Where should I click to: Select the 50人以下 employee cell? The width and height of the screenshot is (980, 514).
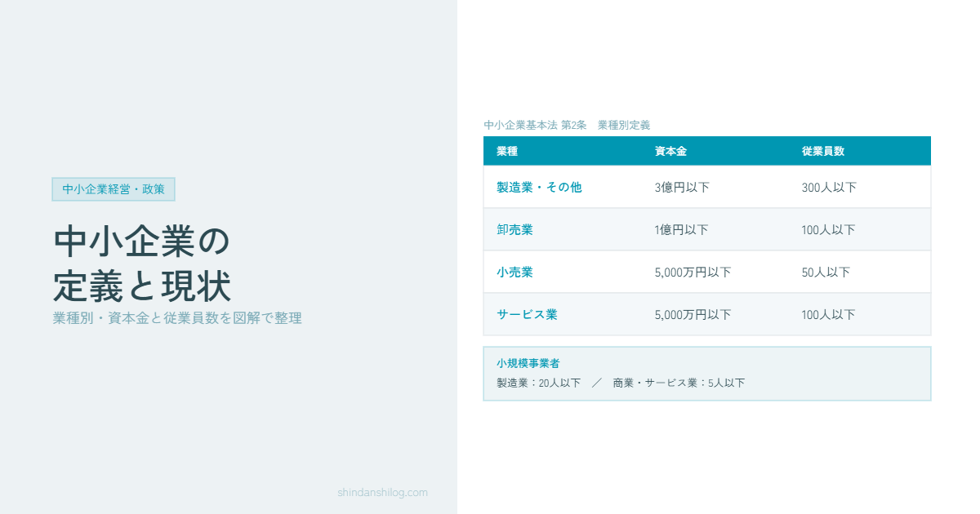click(x=826, y=272)
